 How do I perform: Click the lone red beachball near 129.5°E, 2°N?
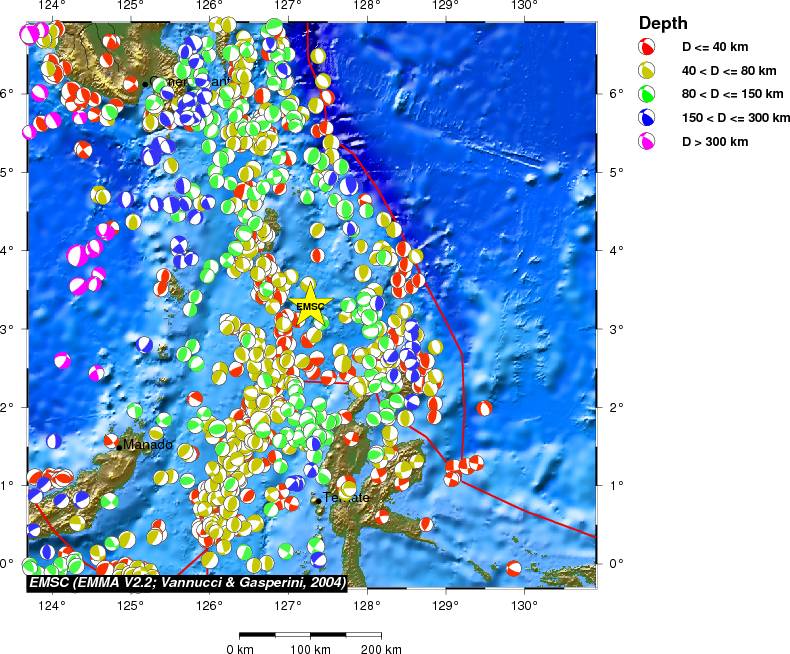(x=485, y=408)
